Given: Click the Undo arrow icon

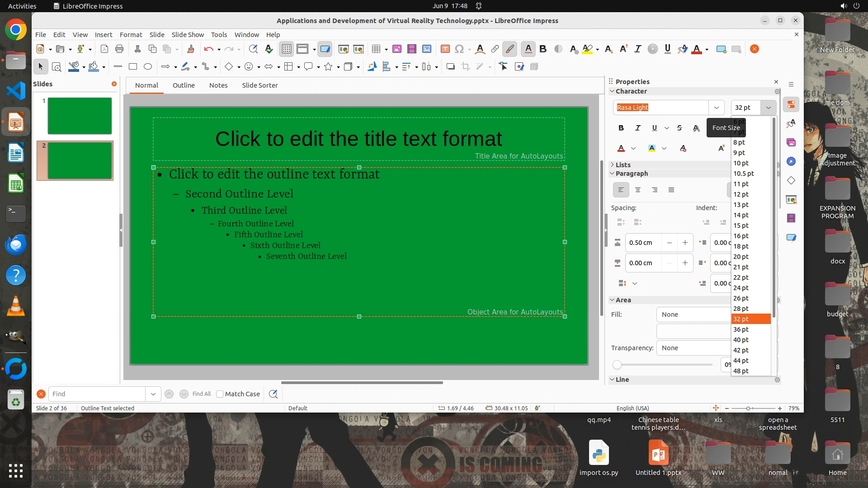Looking at the screenshot, I should tap(208, 49).
